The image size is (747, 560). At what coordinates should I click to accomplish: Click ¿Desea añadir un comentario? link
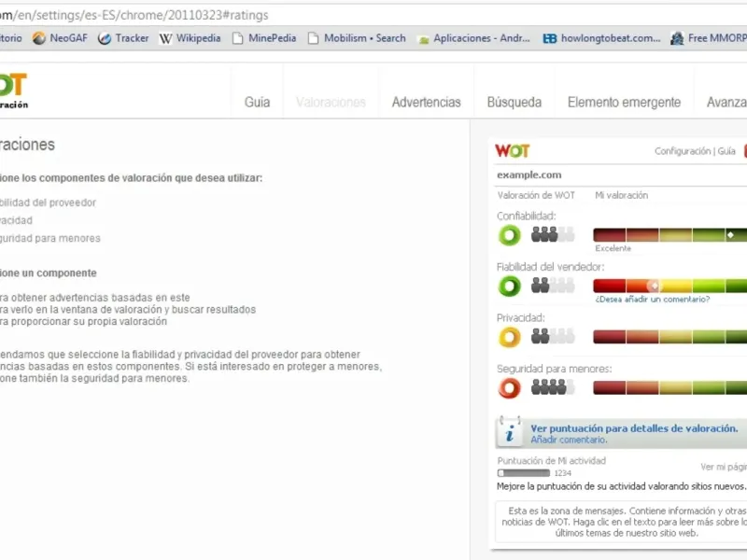point(652,299)
